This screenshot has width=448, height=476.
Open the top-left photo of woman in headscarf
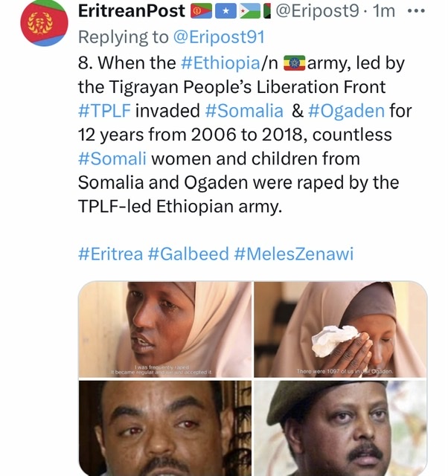(x=164, y=329)
